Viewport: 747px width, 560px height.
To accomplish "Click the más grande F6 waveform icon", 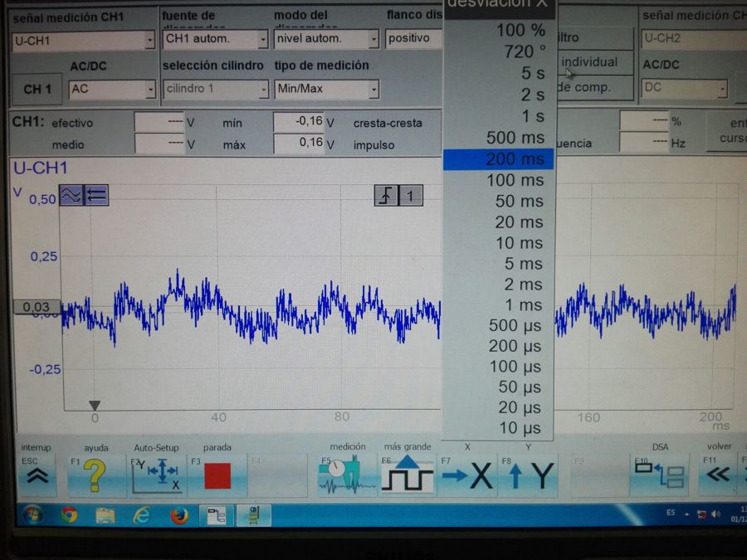I will click(x=407, y=475).
